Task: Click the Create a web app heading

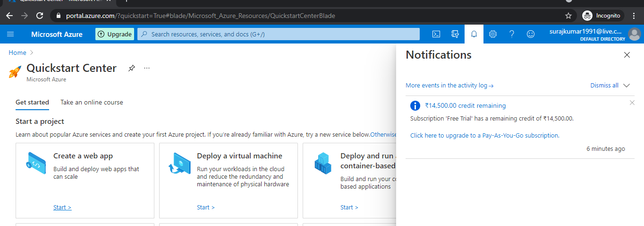Action: point(83,156)
